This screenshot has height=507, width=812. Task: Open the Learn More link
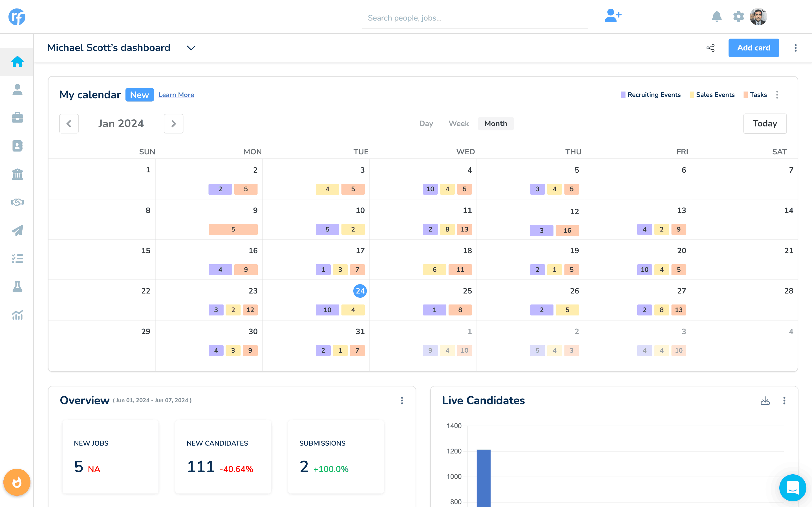click(176, 95)
